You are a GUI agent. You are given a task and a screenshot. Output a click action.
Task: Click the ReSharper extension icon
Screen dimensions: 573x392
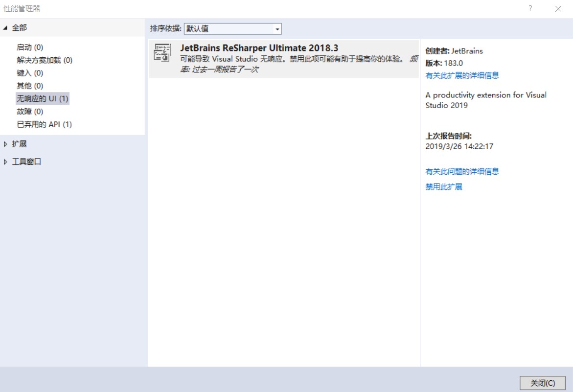click(162, 52)
